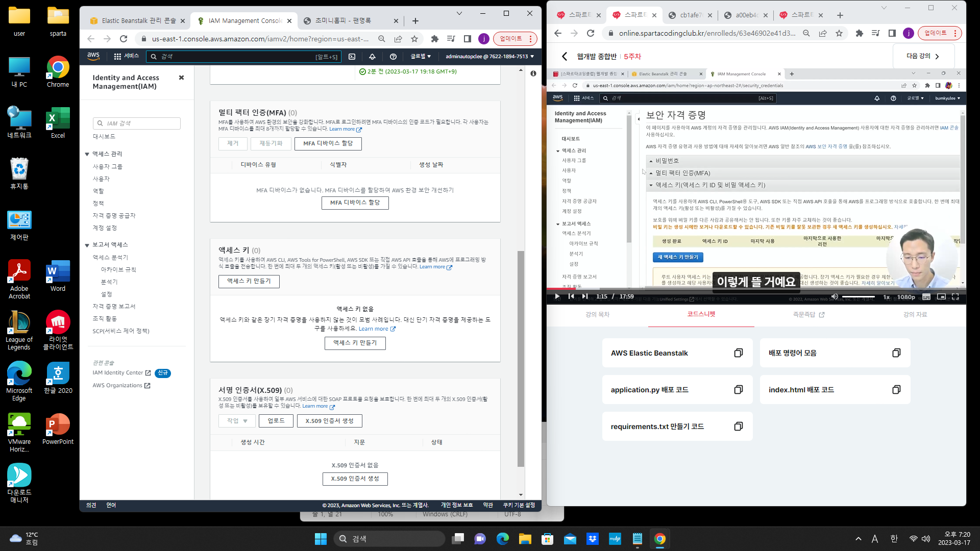Go to previous video segment
980x551 pixels.
pos(571,296)
